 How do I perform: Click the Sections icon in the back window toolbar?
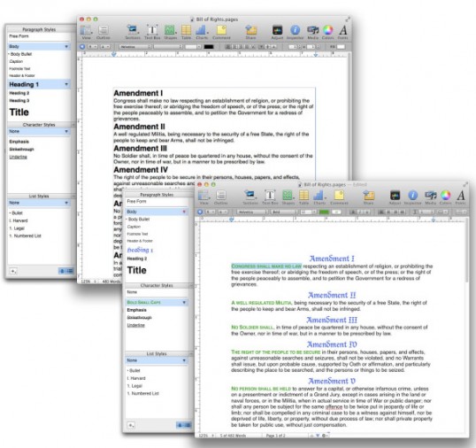pyautogui.click(x=133, y=30)
